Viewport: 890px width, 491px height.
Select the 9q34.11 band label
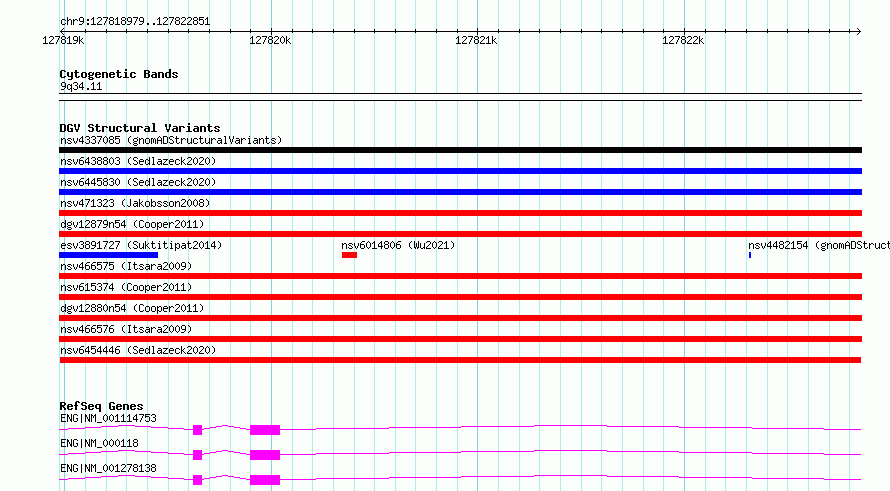coord(81,86)
